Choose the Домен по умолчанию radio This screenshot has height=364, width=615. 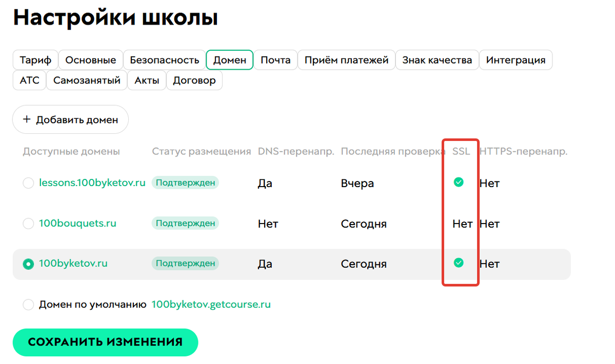coord(28,305)
